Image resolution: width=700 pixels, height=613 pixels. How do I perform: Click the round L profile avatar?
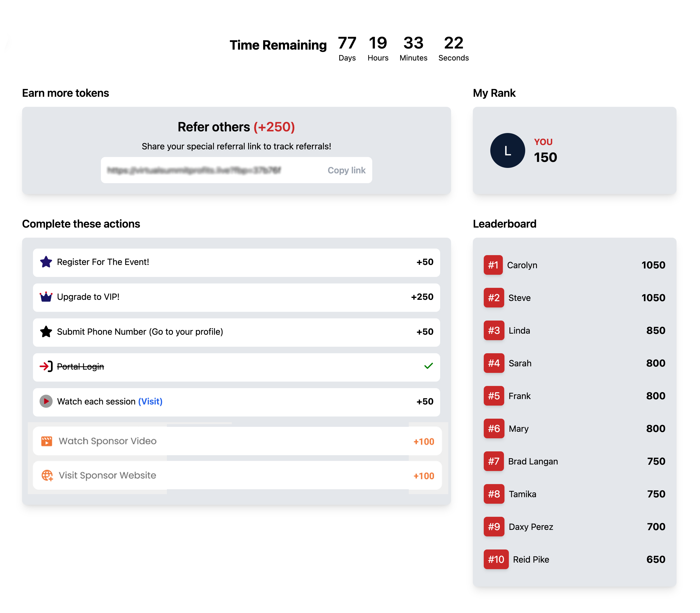(507, 150)
